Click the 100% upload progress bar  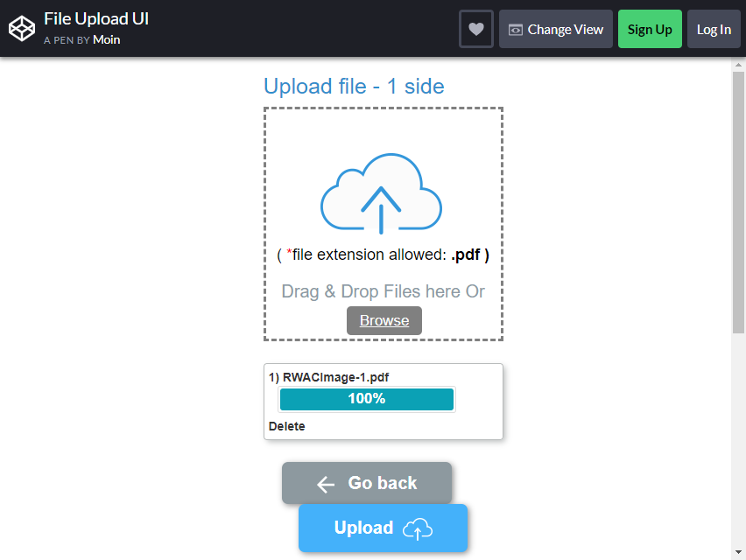pos(367,399)
